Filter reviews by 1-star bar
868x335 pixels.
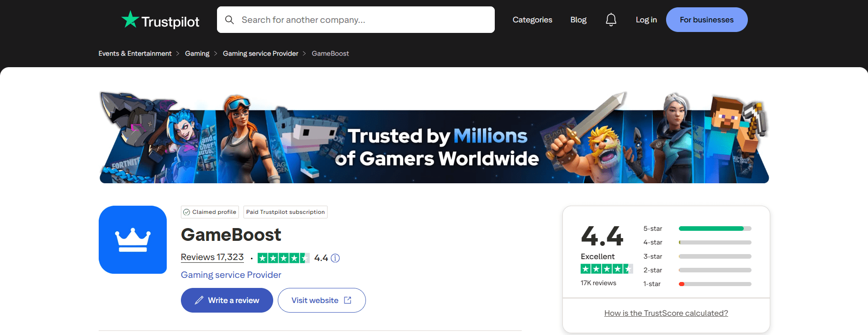715,284
